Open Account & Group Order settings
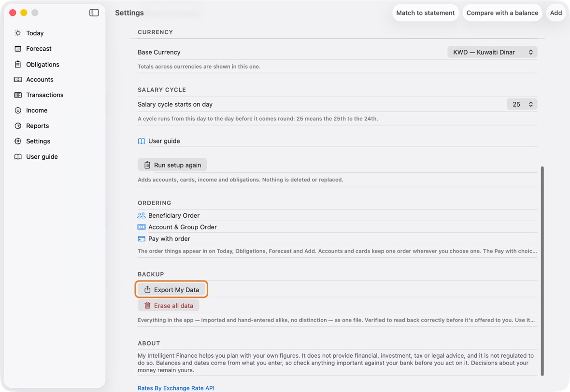Screen dimensions: 570x392 click(337, 227)
